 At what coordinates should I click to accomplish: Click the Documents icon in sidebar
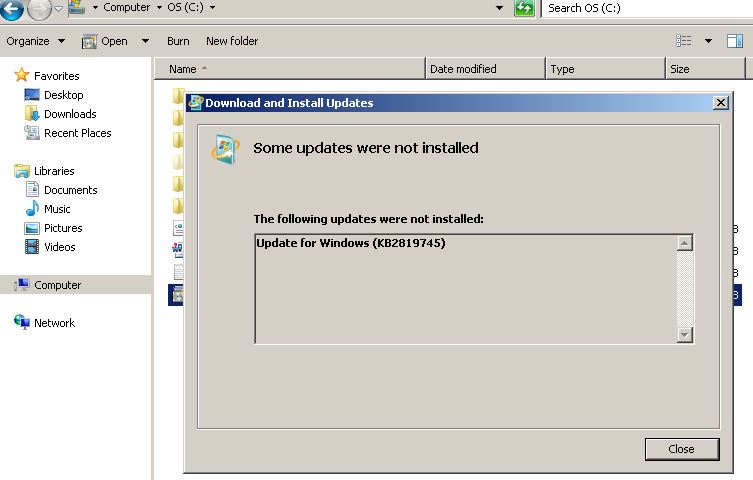tap(32, 190)
